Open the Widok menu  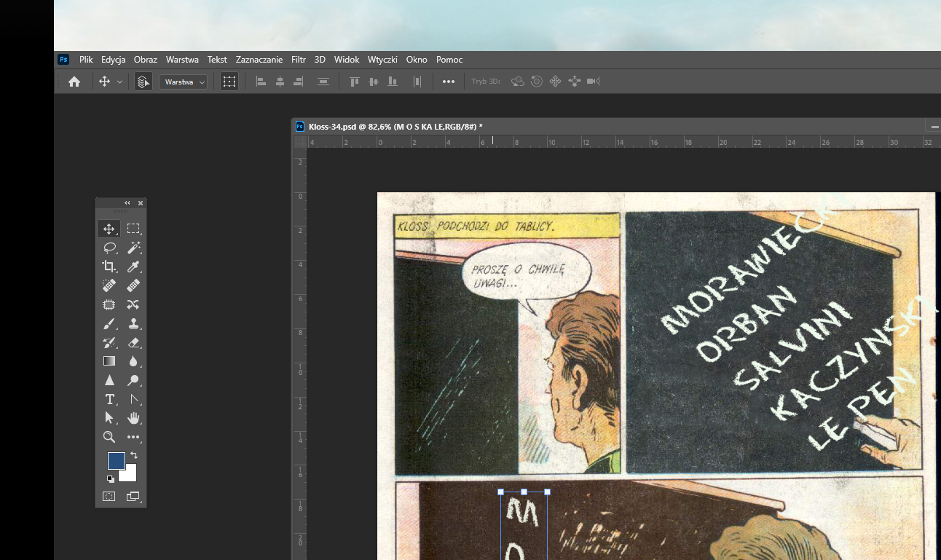[x=347, y=60]
